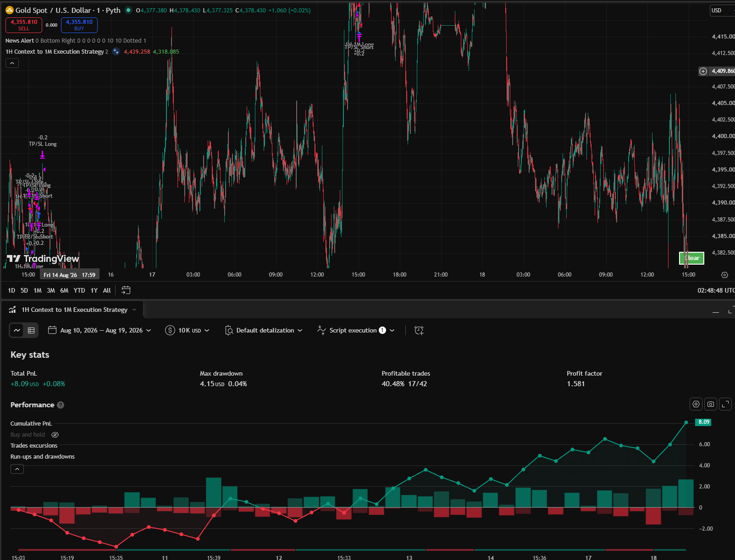Image resolution: width=735 pixels, height=560 pixels.
Task: Minimize the strategy tester panel
Action: coord(716,311)
